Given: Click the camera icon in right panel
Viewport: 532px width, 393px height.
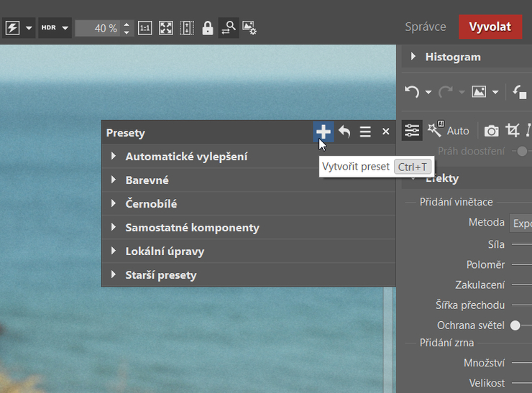Looking at the screenshot, I should (x=491, y=130).
